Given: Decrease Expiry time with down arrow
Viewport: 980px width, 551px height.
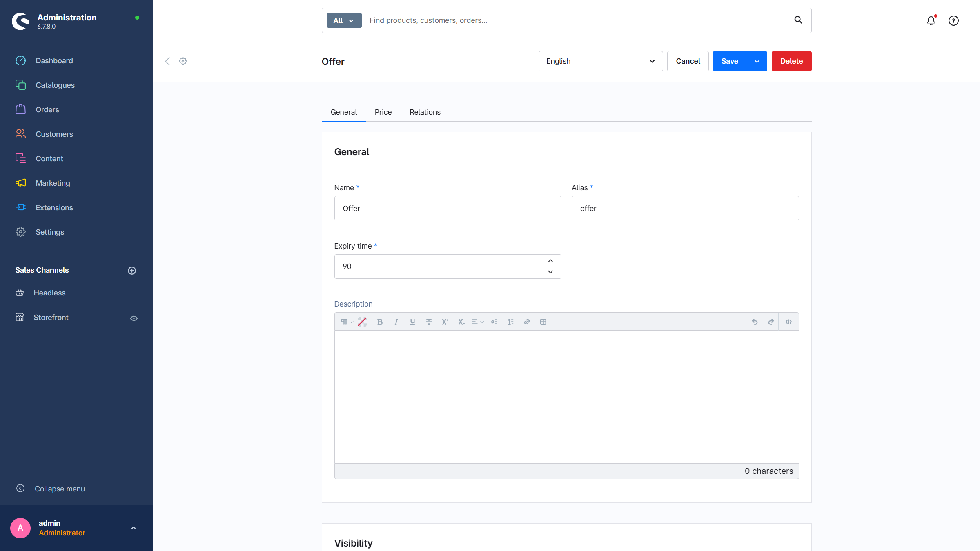Looking at the screenshot, I should click(x=550, y=272).
